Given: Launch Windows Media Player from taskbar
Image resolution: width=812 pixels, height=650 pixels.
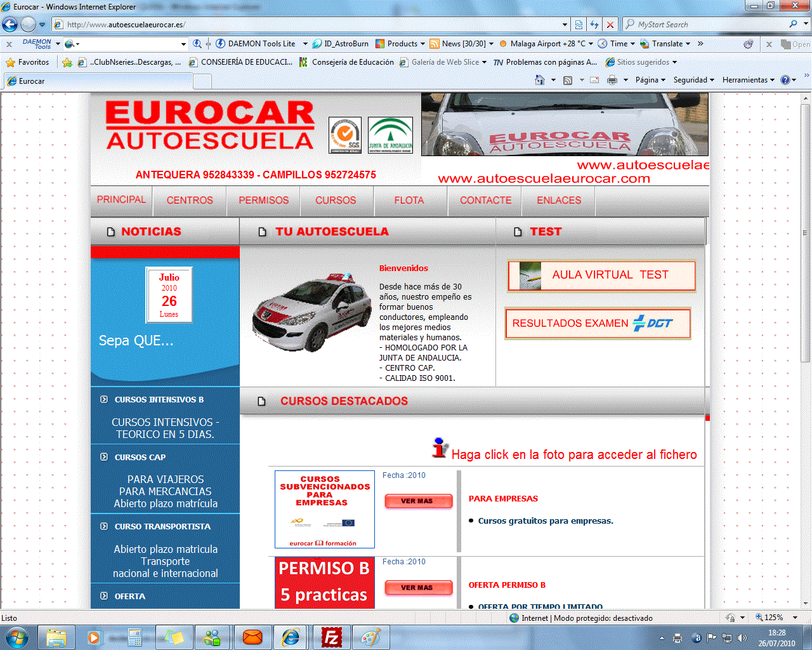Looking at the screenshot, I should point(94,637).
